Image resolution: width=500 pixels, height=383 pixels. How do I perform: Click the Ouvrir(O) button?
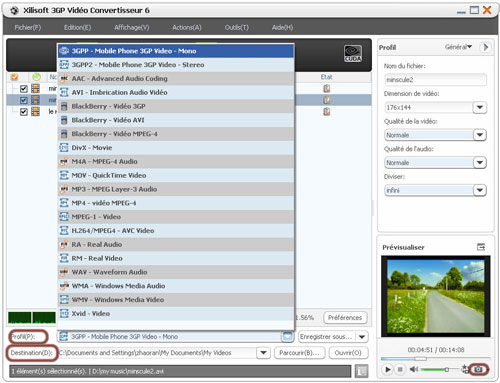348,353
